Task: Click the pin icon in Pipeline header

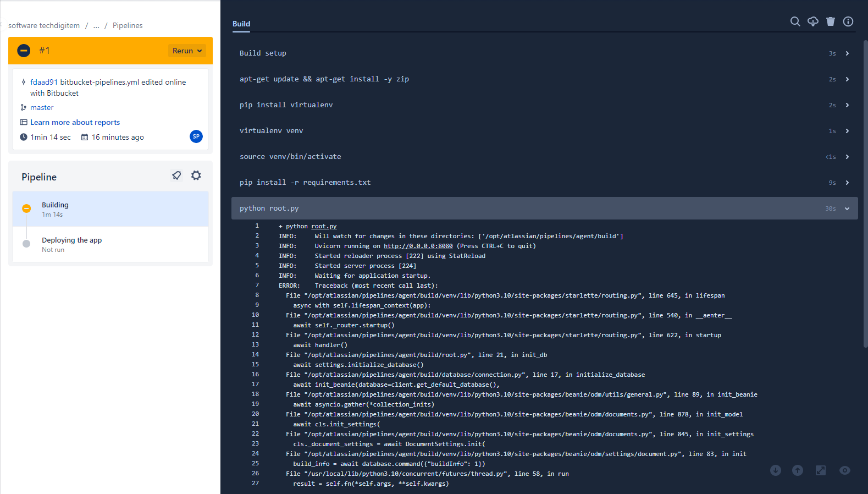Action: coord(176,175)
